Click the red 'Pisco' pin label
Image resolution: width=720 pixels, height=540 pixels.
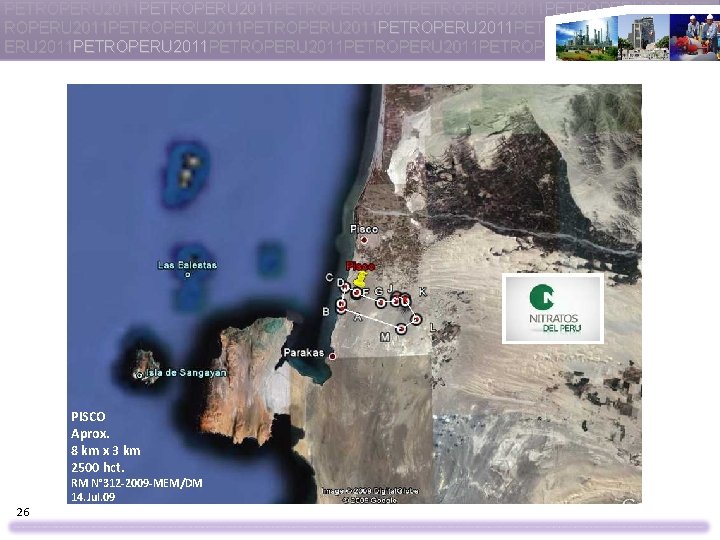click(x=360, y=266)
